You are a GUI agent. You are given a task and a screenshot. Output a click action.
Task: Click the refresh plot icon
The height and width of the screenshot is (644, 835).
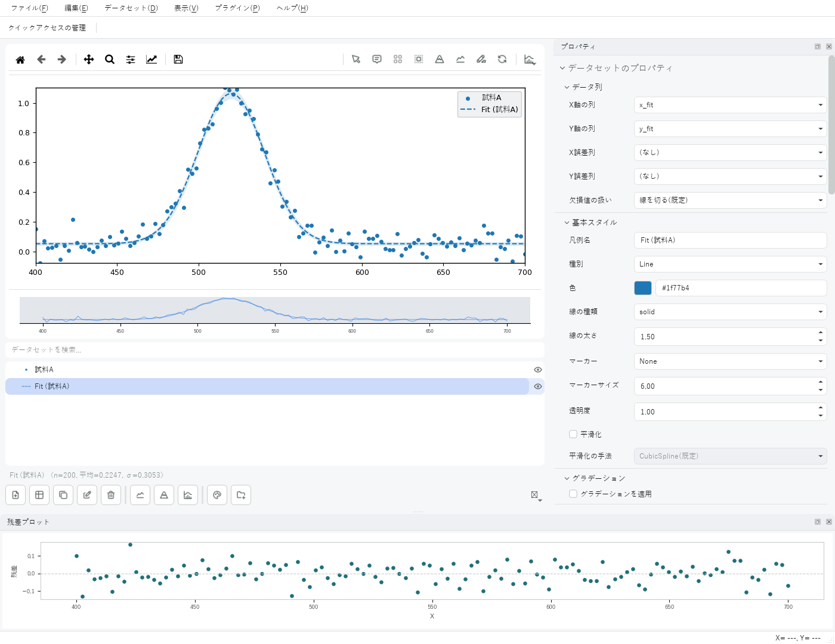pos(502,59)
